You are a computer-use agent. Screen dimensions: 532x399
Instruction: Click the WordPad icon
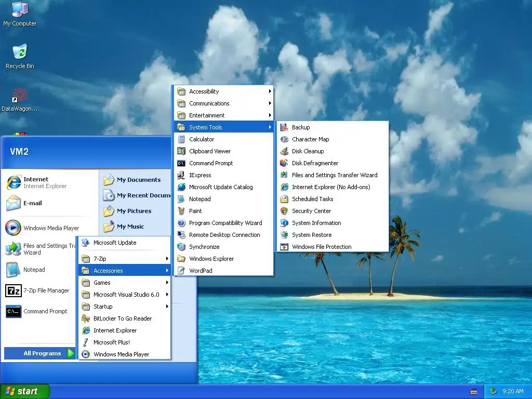(x=181, y=270)
